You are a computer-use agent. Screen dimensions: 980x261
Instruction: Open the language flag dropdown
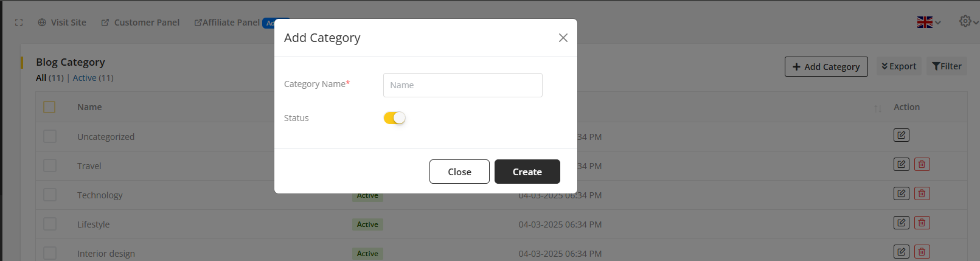click(x=928, y=23)
